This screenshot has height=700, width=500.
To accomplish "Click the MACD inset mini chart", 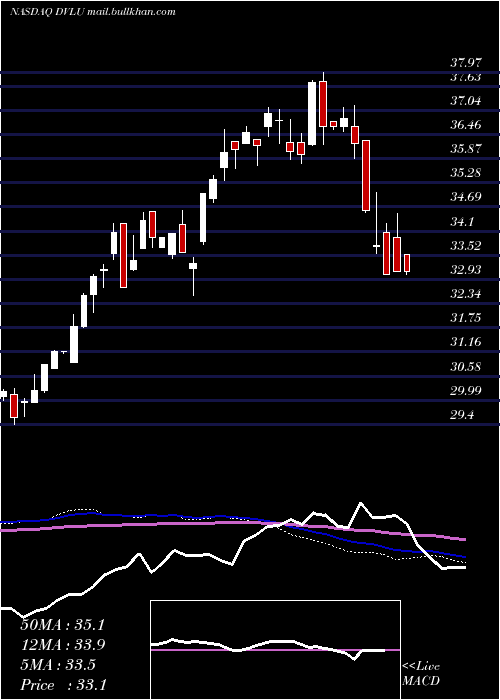I will coord(275,650).
